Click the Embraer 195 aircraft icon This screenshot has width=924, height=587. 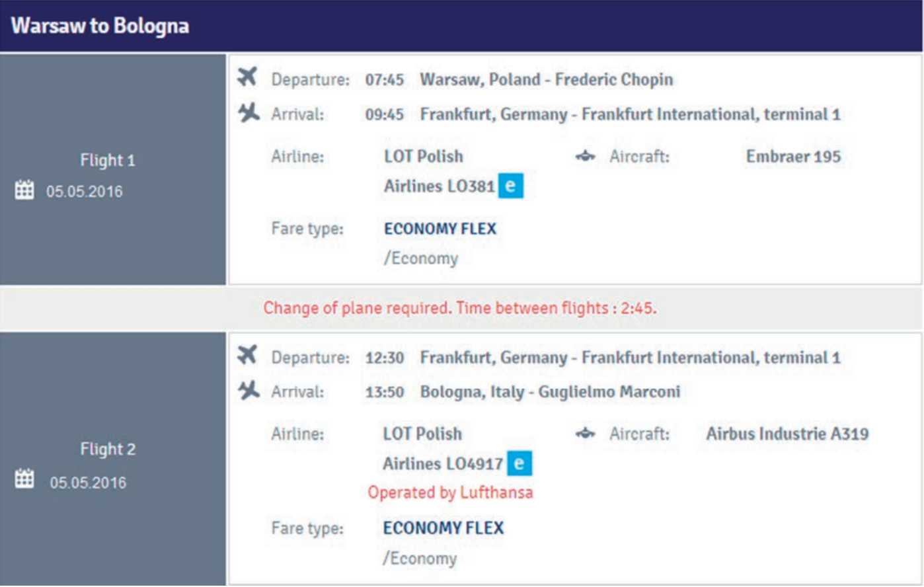585,157
